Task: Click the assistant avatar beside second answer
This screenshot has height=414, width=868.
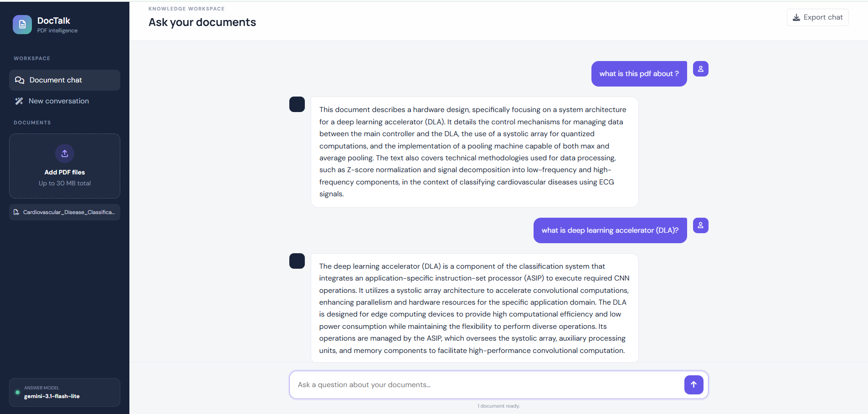Action: (x=297, y=261)
